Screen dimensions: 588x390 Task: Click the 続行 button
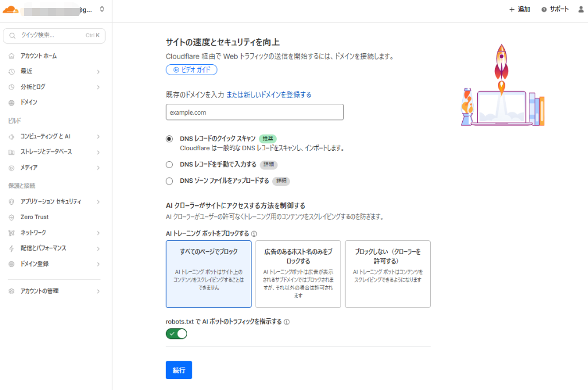(x=179, y=370)
